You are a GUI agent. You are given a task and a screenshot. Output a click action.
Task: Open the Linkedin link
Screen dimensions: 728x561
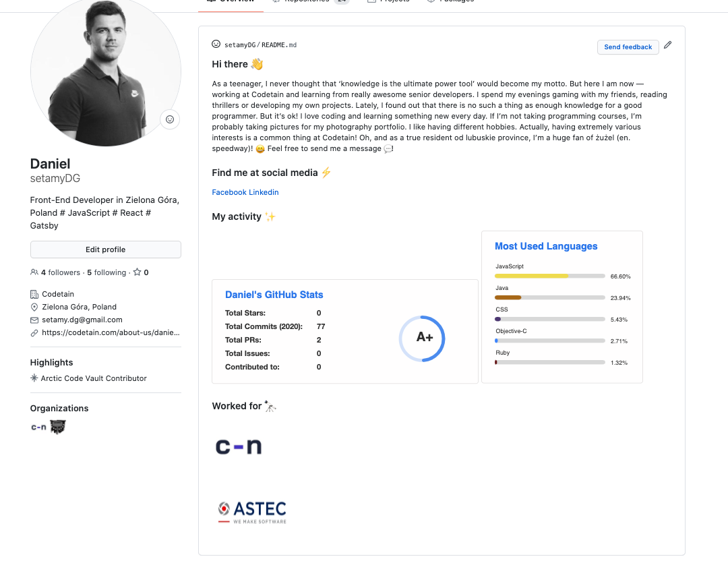point(264,192)
